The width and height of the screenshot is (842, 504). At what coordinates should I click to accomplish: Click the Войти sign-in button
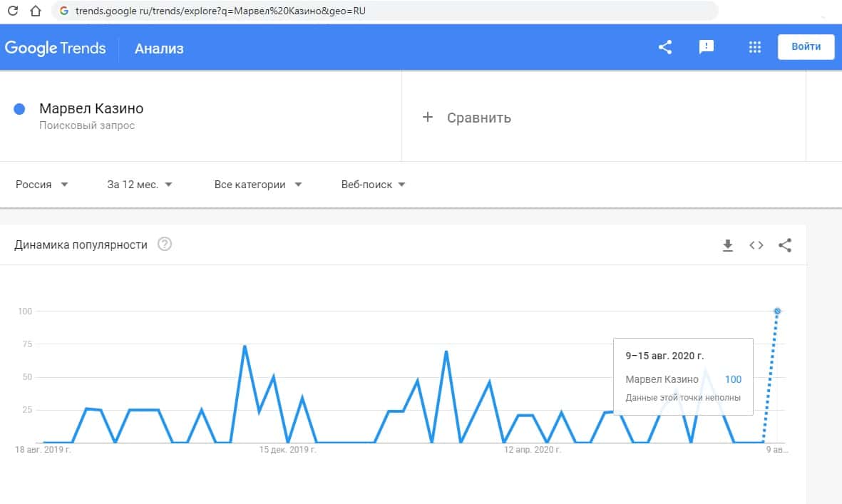pyautogui.click(x=806, y=47)
